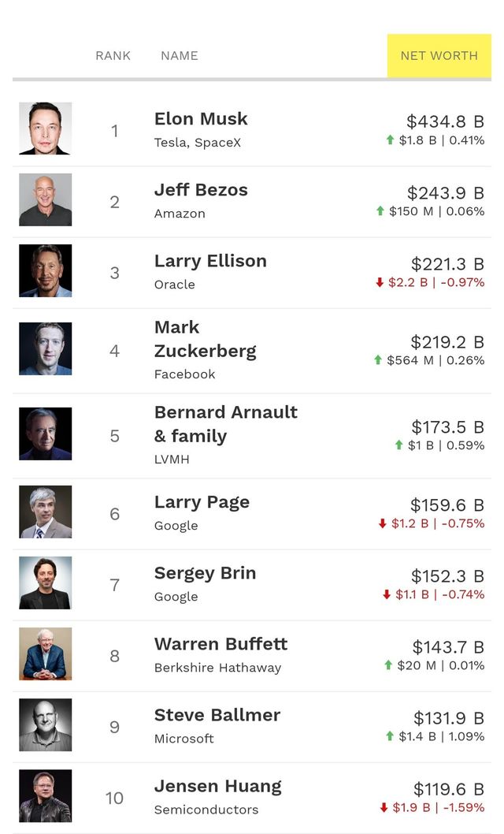This screenshot has width=504, height=834.
Task: Click the green up arrow beside Musk's $1.8 B
Action: pos(390,140)
